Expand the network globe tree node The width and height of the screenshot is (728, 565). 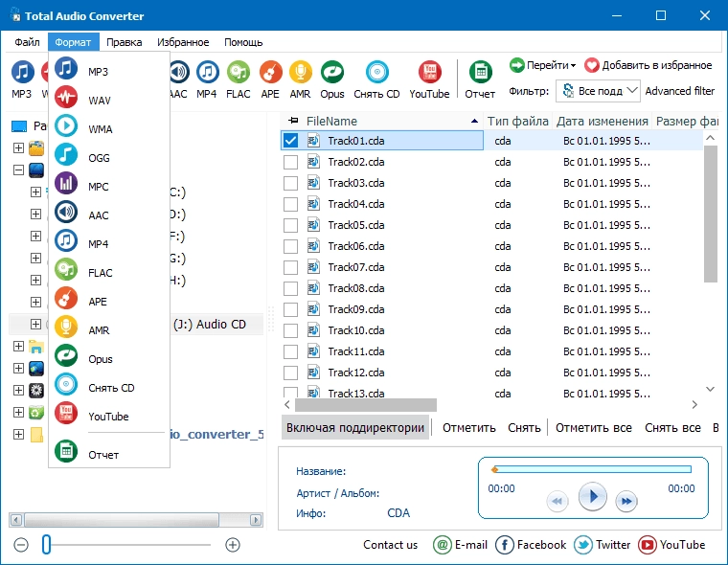[18, 368]
